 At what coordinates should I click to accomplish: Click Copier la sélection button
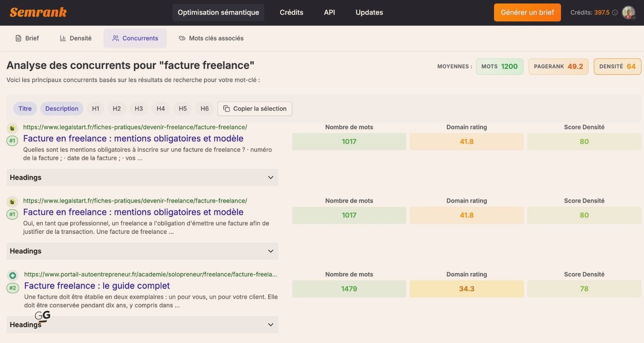click(x=255, y=108)
